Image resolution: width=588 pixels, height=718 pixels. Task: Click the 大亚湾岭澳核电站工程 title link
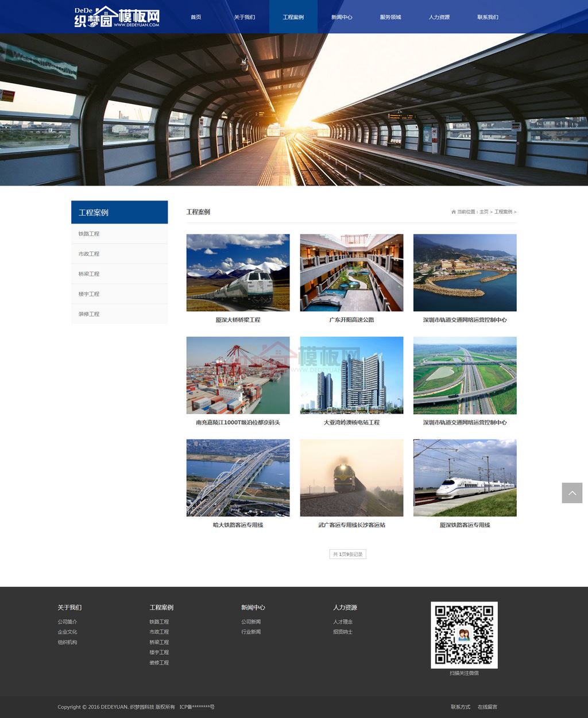point(351,423)
